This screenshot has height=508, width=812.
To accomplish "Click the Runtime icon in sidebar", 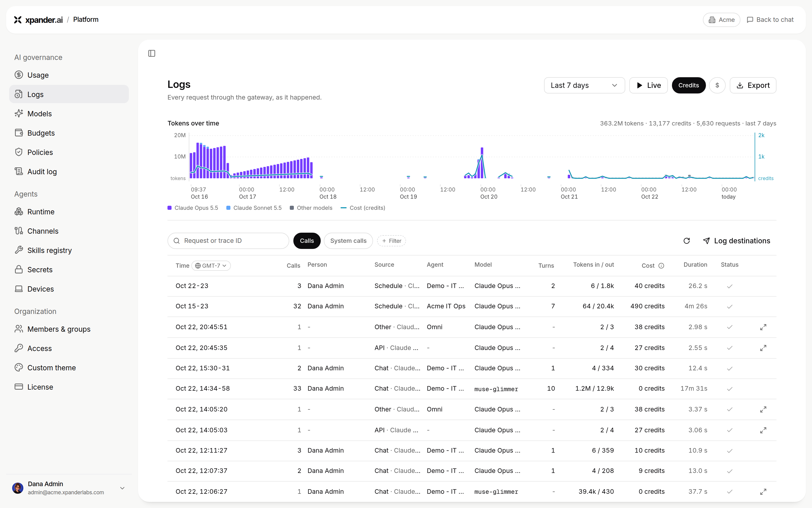I will 19,212.
